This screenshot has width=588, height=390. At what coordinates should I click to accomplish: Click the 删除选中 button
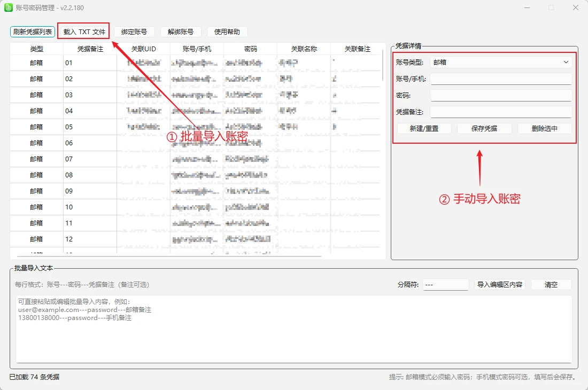click(545, 129)
